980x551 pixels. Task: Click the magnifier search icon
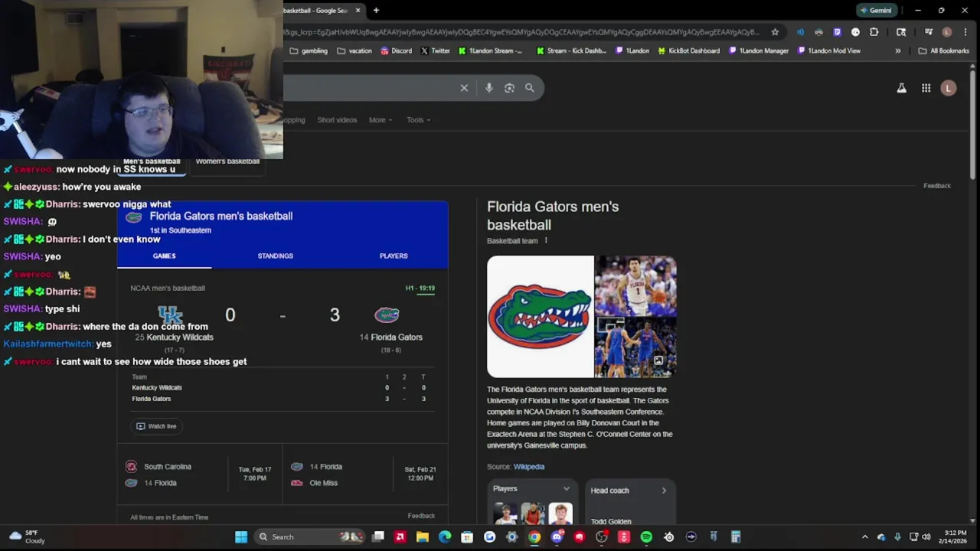[x=529, y=88]
